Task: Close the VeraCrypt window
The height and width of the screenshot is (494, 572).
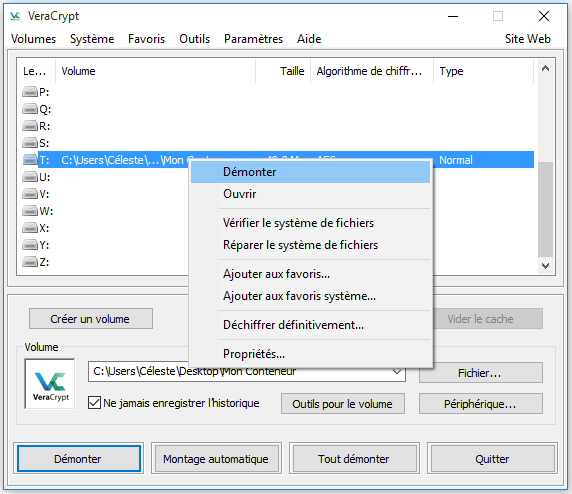Action: pos(544,16)
